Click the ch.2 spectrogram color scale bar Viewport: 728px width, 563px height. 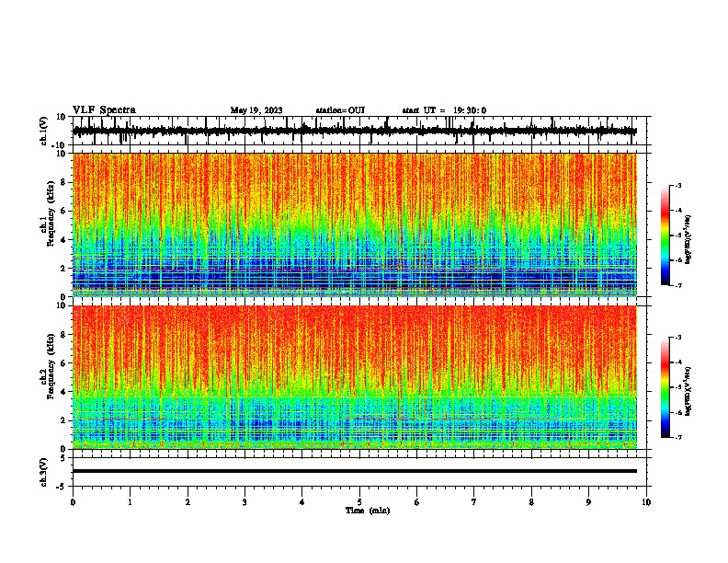665,387
